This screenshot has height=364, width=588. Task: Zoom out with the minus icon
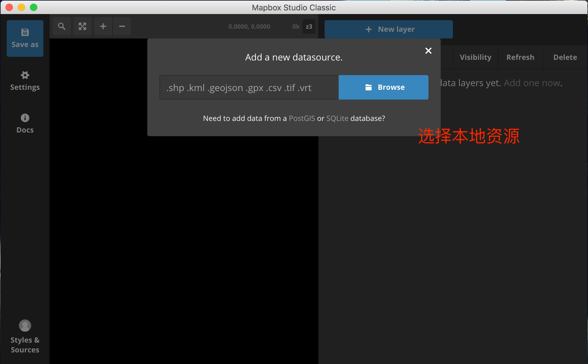pyautogui.click(x=122, y=26)
